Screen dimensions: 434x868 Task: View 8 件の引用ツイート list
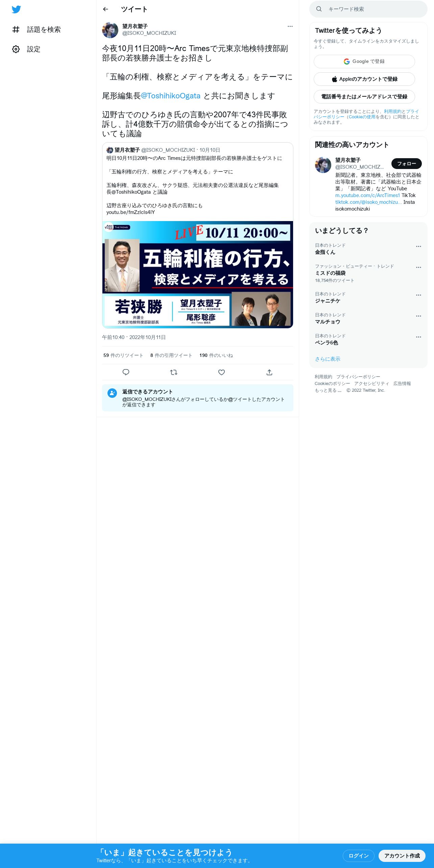pyautogui.click(x=171, y=356)
